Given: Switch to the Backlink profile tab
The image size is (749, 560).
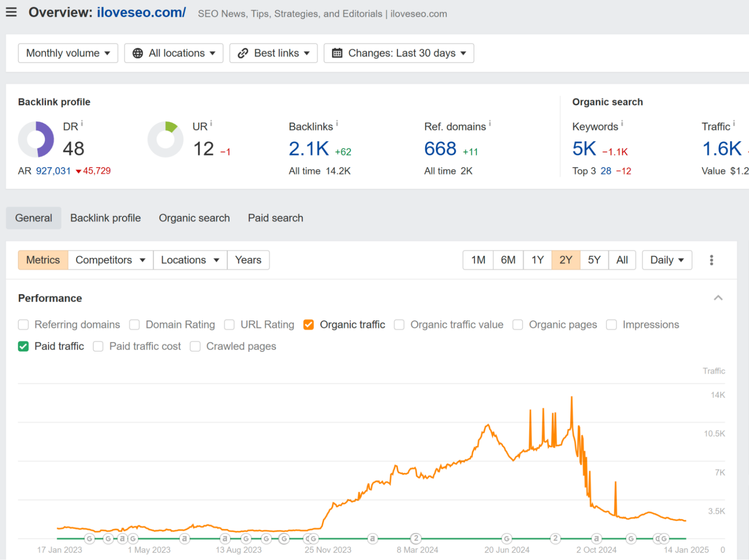Looking at the screenshot, I should [105, 218].
